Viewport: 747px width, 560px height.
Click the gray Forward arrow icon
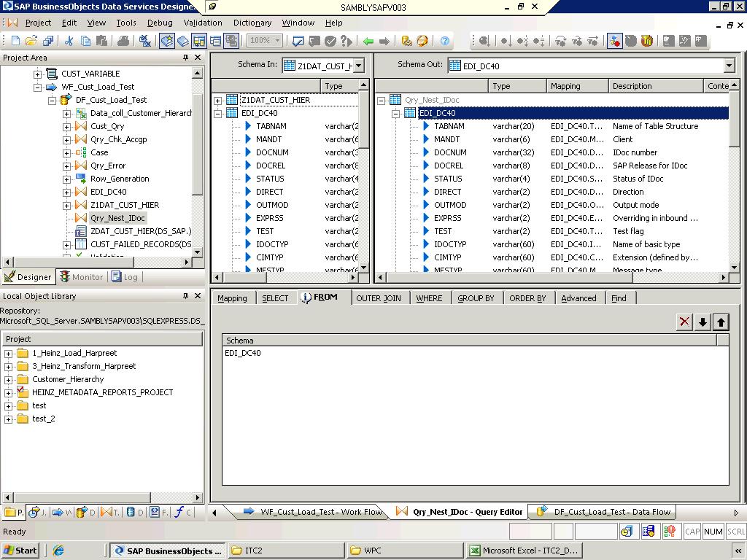pyautogui.click(x=384, y=41)
